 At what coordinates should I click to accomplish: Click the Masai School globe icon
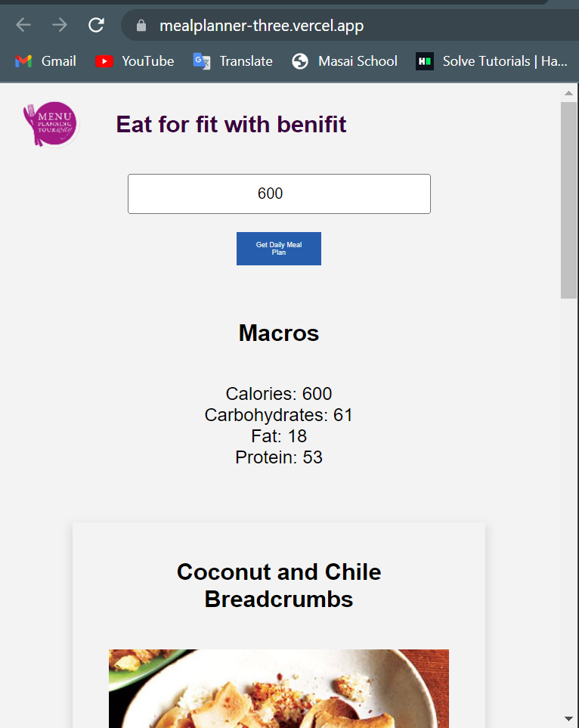tap(300, 61)
